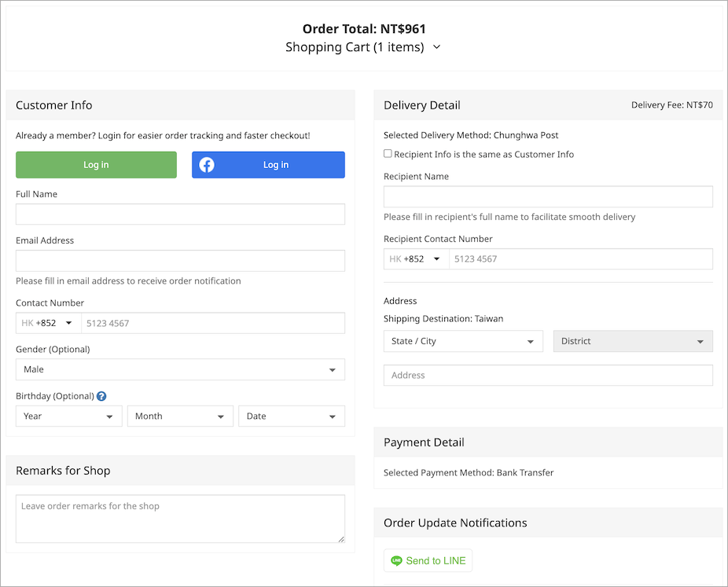Click the 'Already a member?' login prompt text

(x=163, y=135)
